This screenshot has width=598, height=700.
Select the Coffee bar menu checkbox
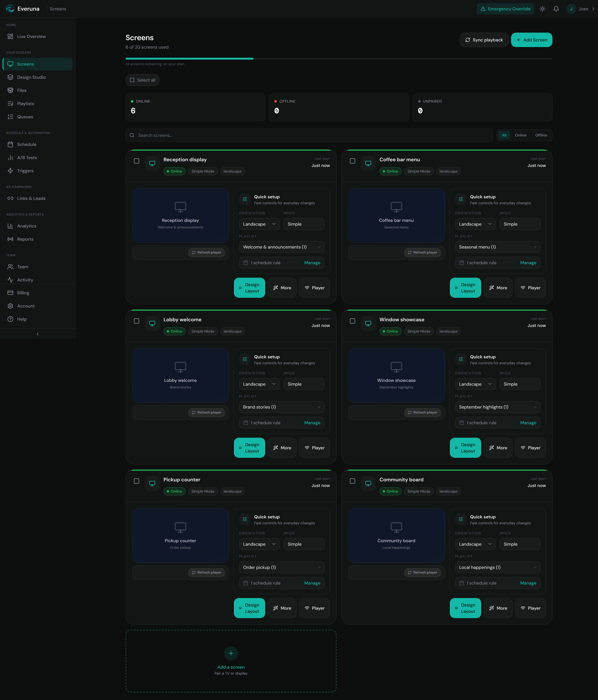click(352, 161)
